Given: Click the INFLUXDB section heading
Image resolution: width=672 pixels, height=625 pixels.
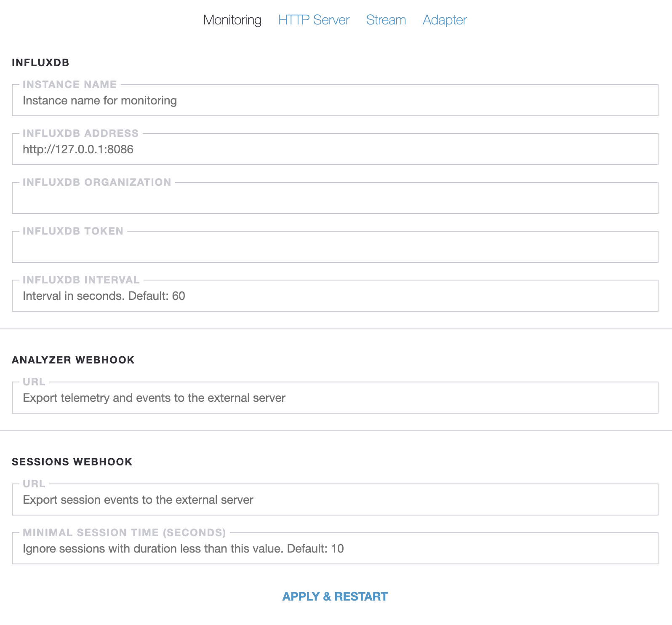Looking at the screenshot, I should (x=40, y=63).
